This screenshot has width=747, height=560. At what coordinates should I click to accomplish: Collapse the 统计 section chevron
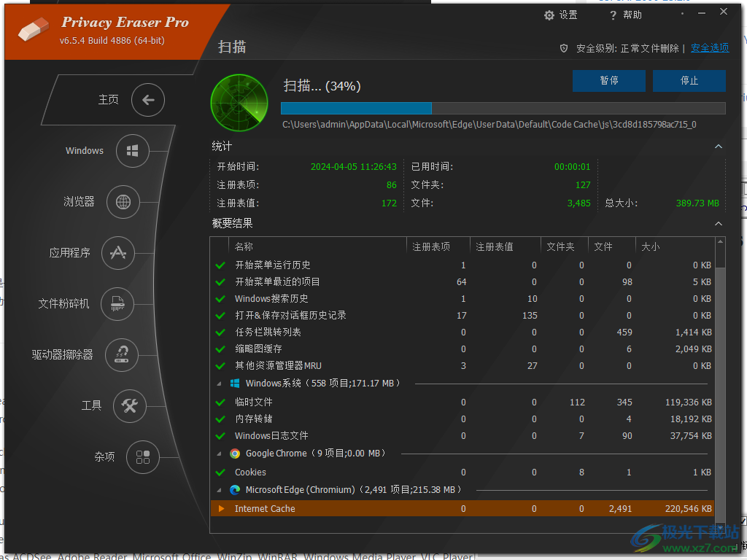coord(719,146)
